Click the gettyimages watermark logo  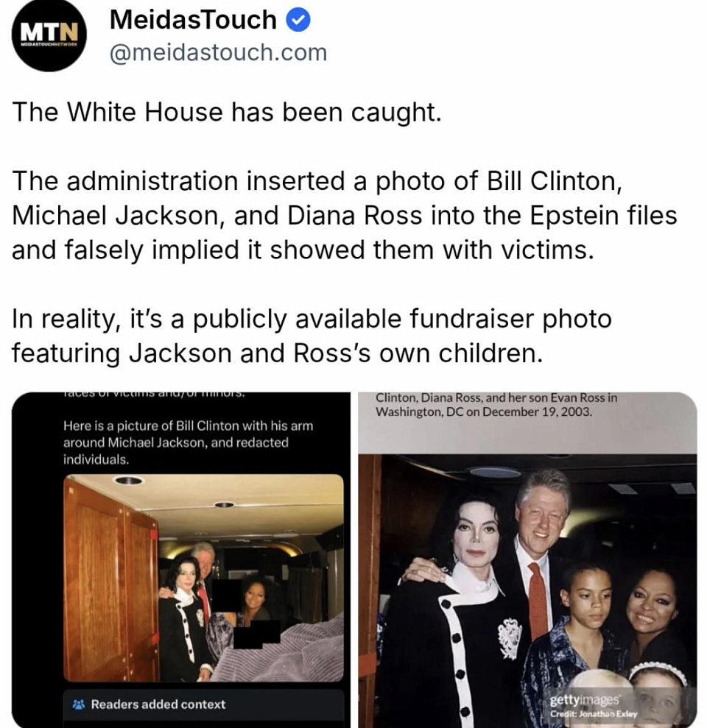point(584,700)
